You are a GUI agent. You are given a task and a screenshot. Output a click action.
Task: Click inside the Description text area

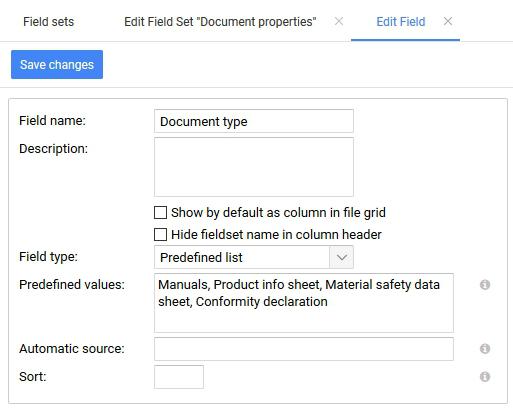pyautogui.click(x=254, y=167)
